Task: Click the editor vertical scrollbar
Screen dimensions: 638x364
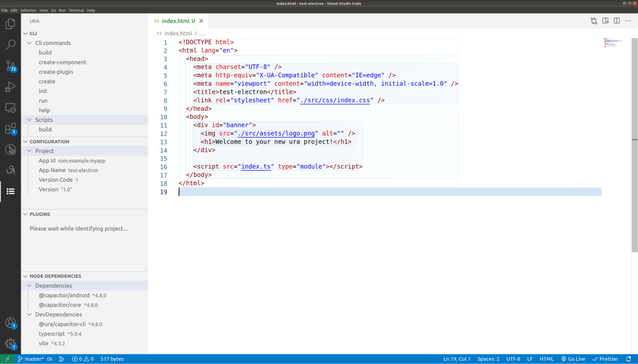Action: 634,144
